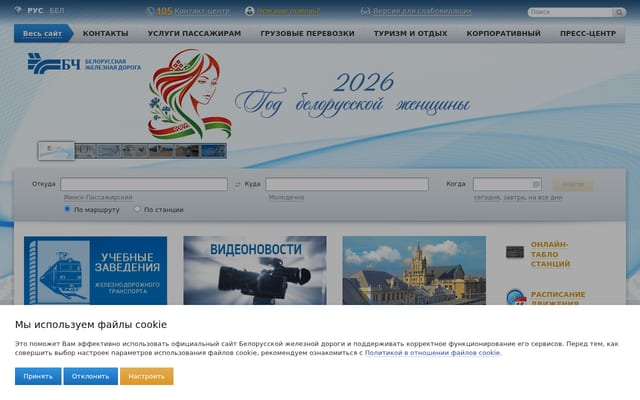Click the eyeglasses accessibility icon
Screen dimensions: 640x400
tap(365, 11)
